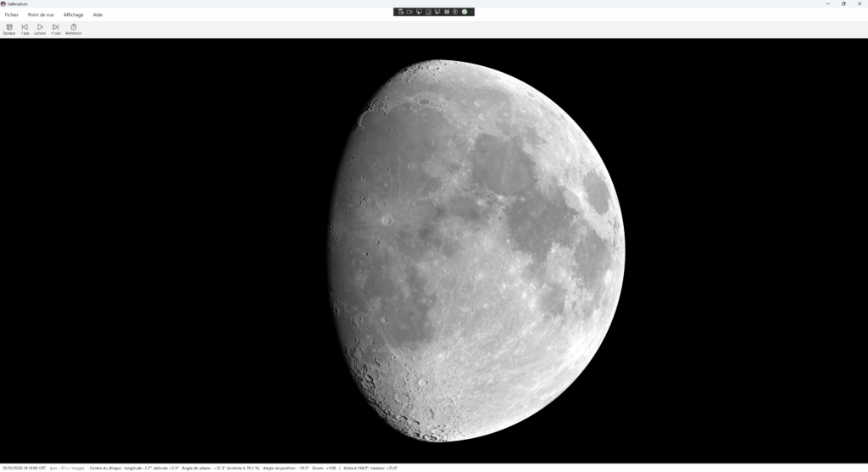Click "pas +10 s / image" status text
868x472 pixels.
[67, 468]
